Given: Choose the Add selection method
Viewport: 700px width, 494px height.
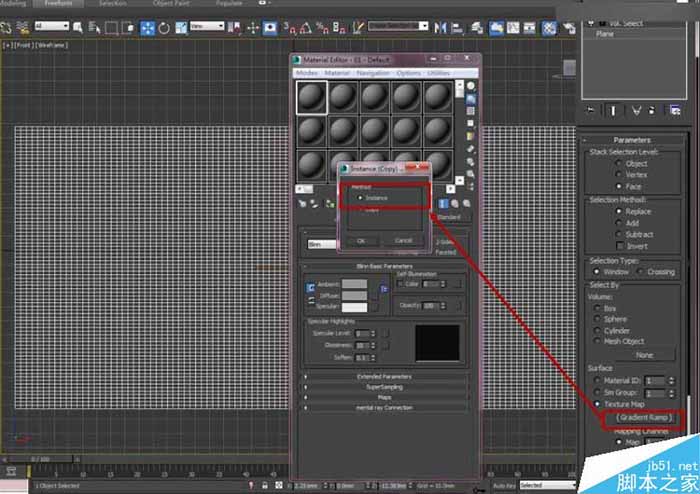Looking at the screenshot, I should click(x=619, y=223).
